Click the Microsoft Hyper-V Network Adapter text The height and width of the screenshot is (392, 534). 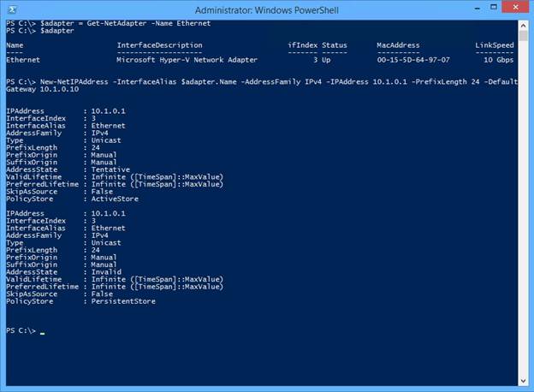[187, 60]
